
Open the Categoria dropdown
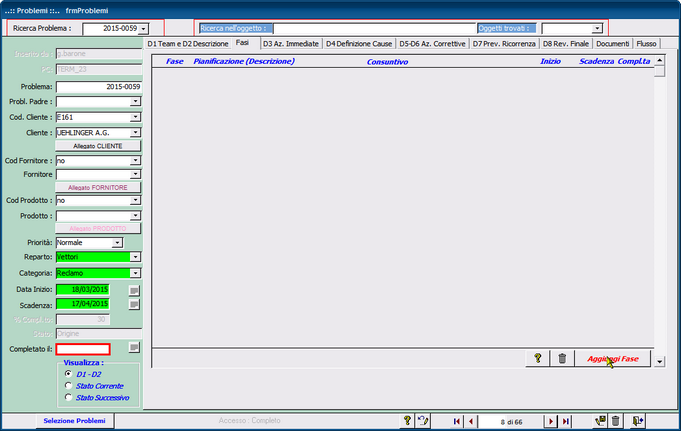136,273
